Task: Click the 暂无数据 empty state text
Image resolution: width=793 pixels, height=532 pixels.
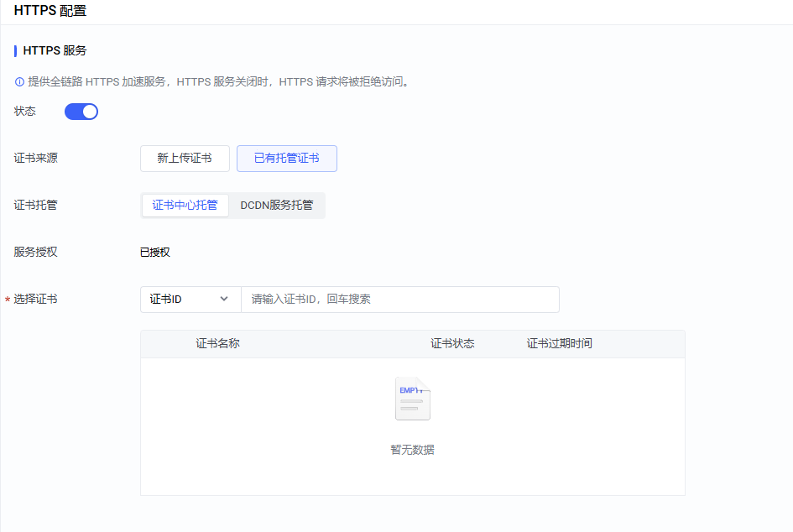Action: (412, 450)
